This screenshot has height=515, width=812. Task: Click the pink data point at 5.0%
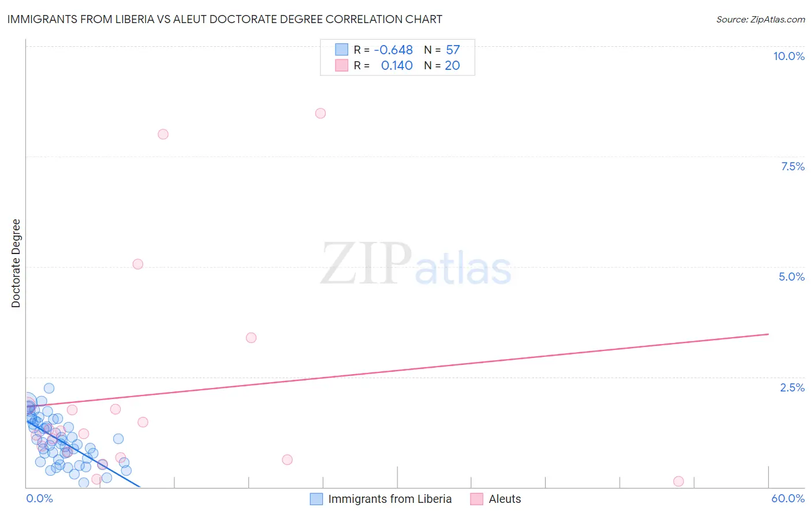click(137, 264)
